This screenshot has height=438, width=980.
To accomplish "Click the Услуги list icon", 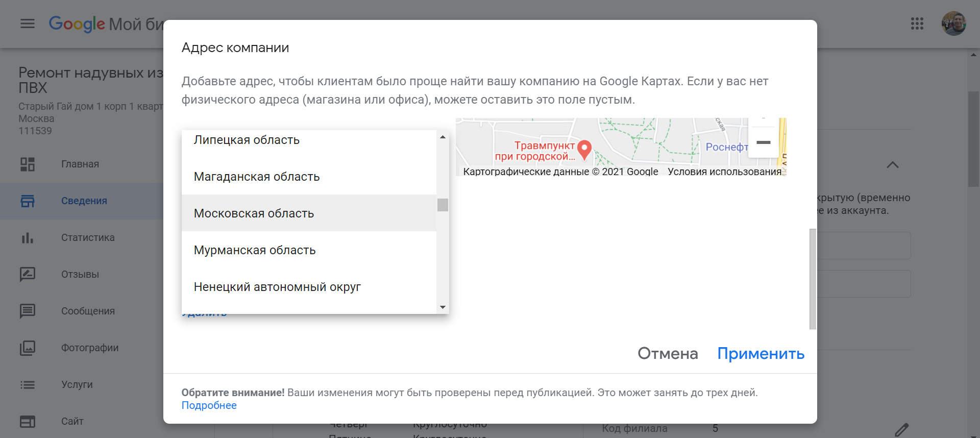I will click(x=28, y=385).
